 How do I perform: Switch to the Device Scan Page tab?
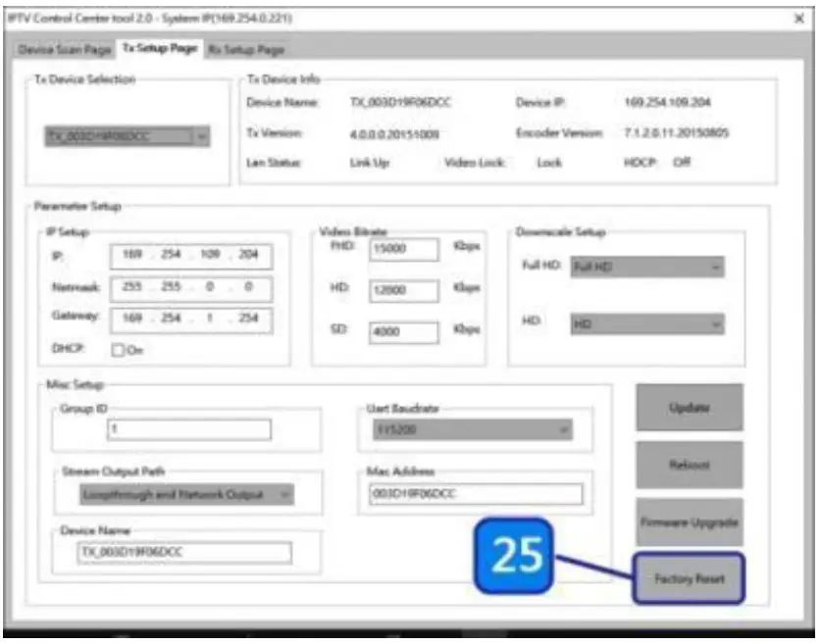[64, 50]
